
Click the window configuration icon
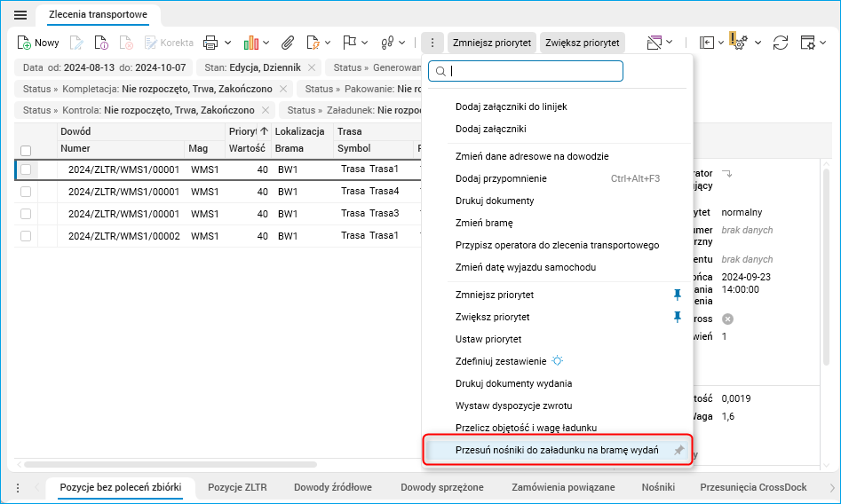808,43
